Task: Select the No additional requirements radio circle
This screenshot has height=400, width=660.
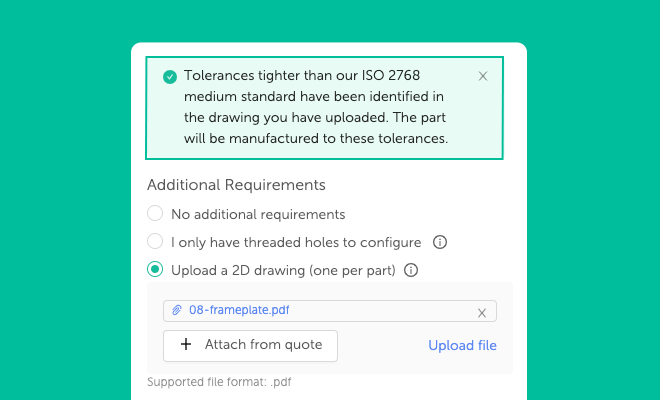Action: click(x=155, y=213)
